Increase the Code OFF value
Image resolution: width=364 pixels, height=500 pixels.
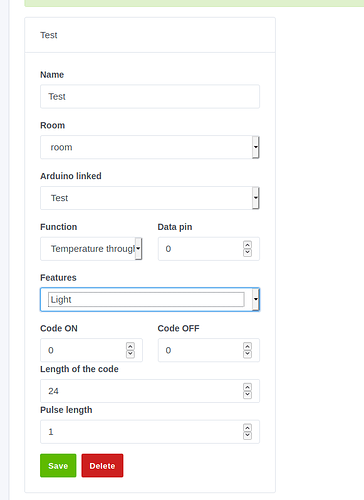[x=247, y=347]
